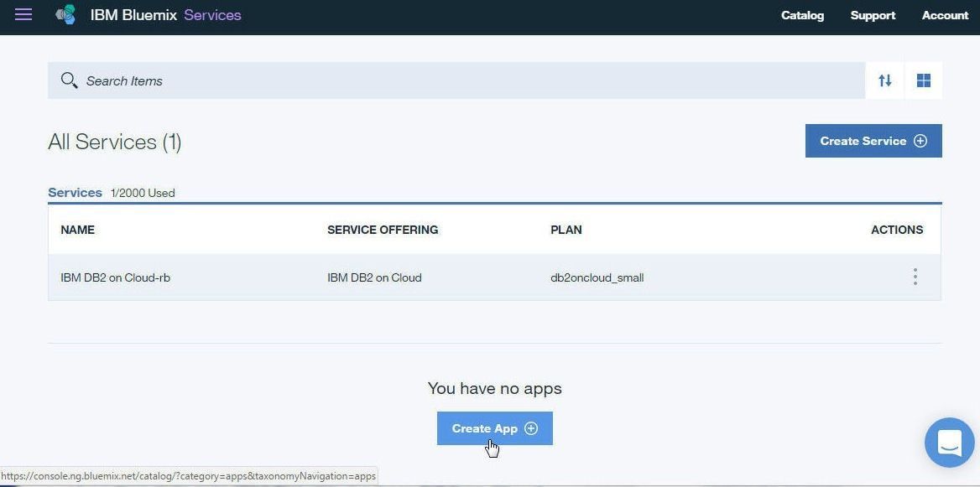Open the IBM DB2 on Cloud-rb service
This screenshot has height=487, width=980.
click(x=115, y=277)
